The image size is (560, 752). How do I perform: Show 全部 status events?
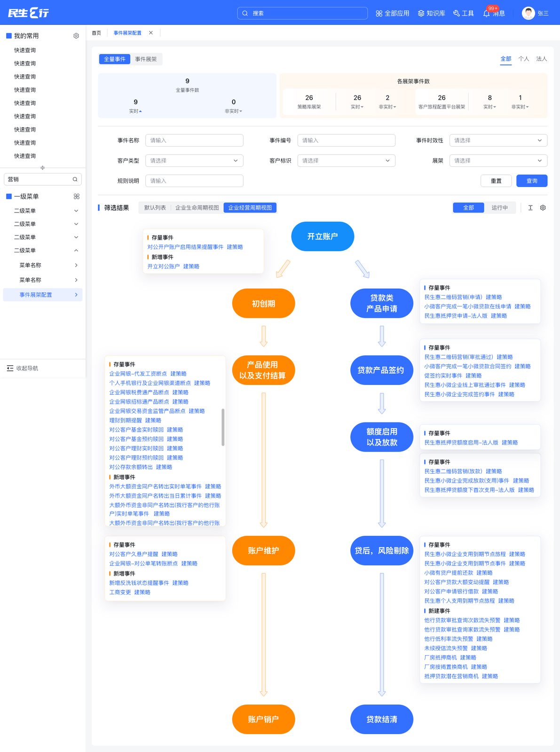pos(469,208)
